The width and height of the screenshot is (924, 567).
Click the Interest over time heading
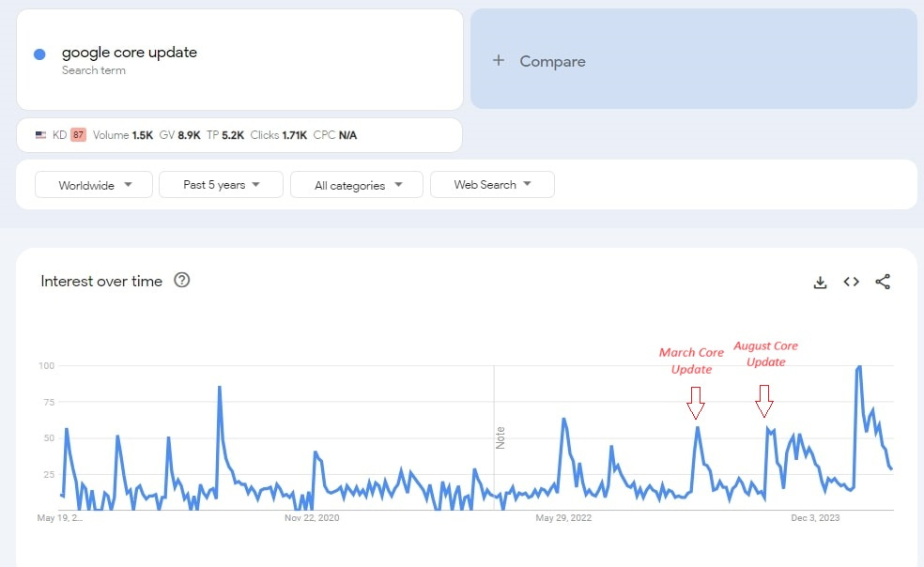pos(101,281)
